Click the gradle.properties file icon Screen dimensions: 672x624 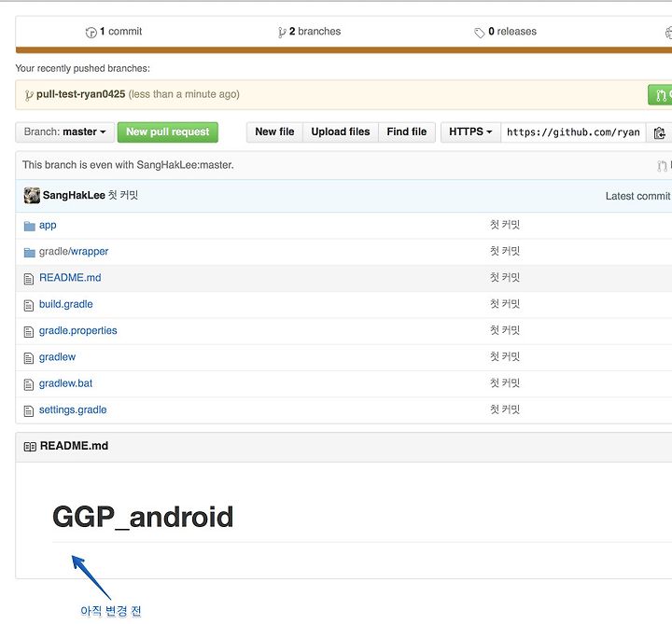[x=29, y=332]
